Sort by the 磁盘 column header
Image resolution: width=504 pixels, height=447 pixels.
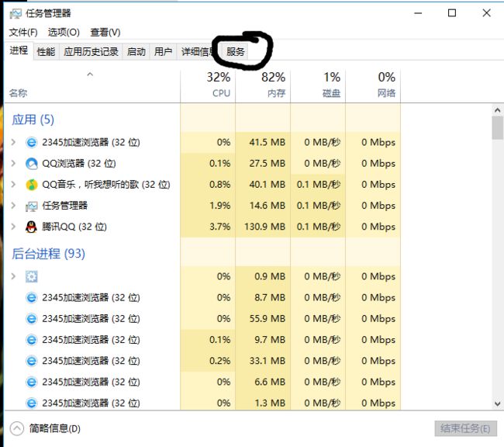pos(318,85)
